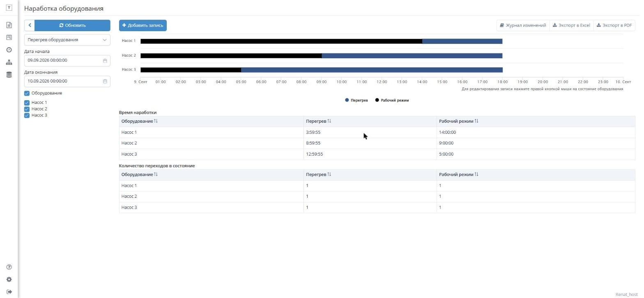Expand the Перегрев оборудования dropdown
Screen dimensions: 644x298
67,40
